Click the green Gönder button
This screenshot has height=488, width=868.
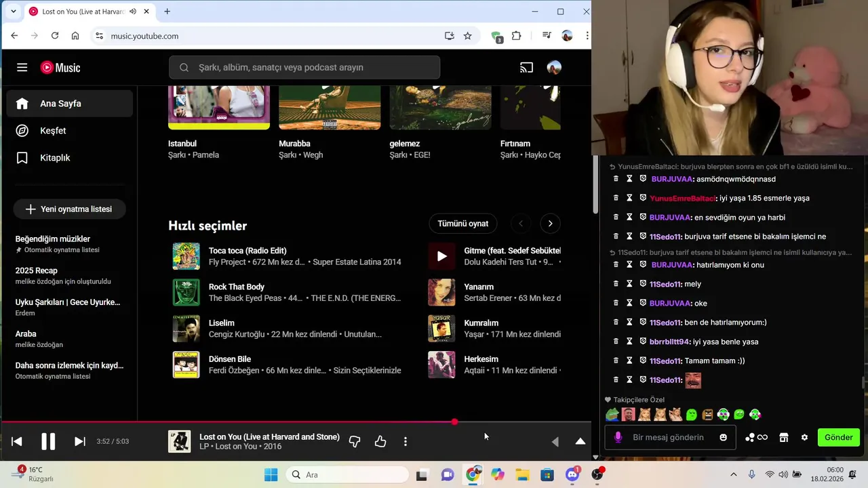[x=839, y=437]
